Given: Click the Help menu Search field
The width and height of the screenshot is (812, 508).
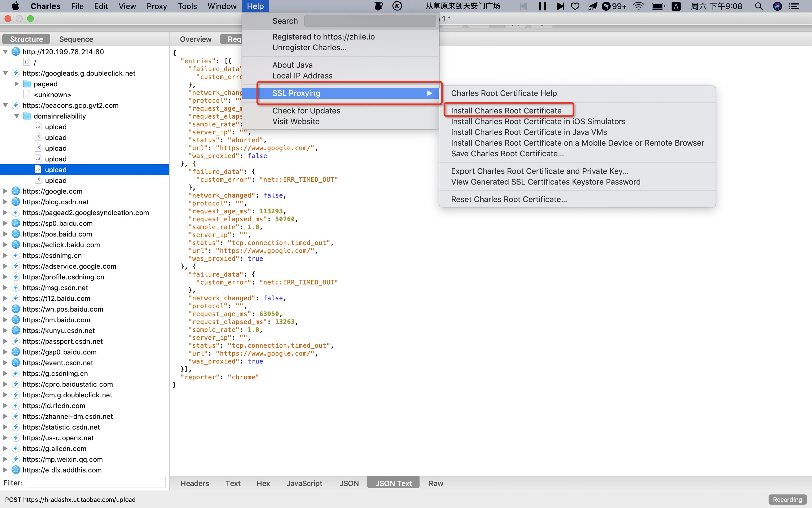Looking at the screenshot, I should click(x=370, y=21).
